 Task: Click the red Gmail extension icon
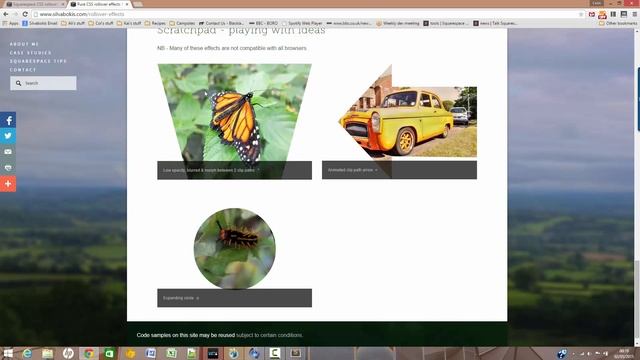(592, 14)
